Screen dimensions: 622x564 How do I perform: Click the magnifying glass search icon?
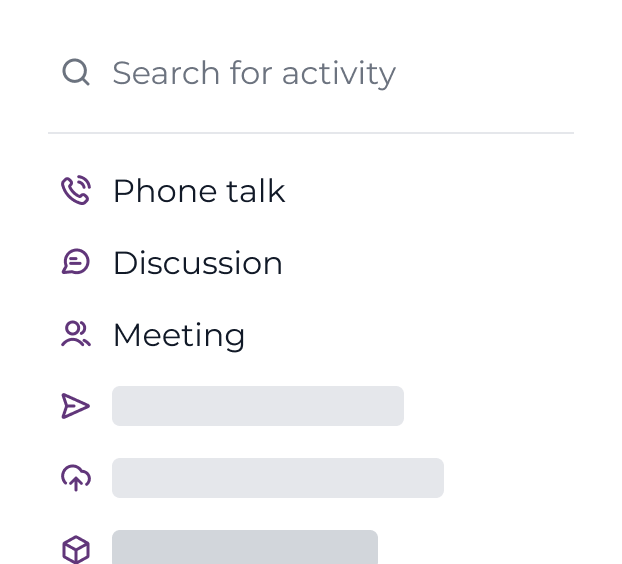pos(76,72)
